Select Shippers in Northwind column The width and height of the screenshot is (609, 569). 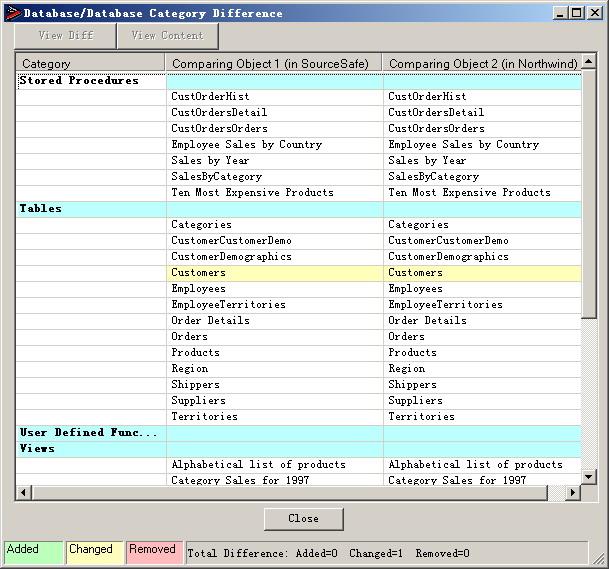(x=482, y=385)
